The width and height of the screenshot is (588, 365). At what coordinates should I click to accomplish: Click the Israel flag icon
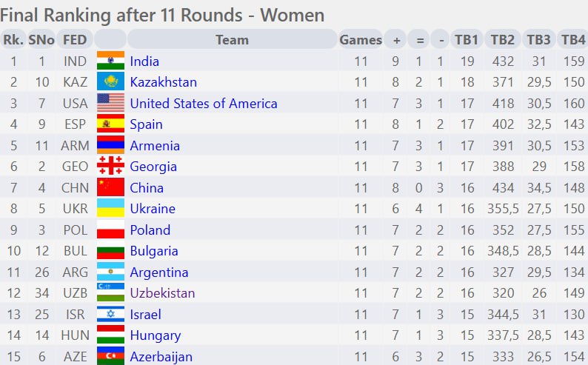pos(110,314)
